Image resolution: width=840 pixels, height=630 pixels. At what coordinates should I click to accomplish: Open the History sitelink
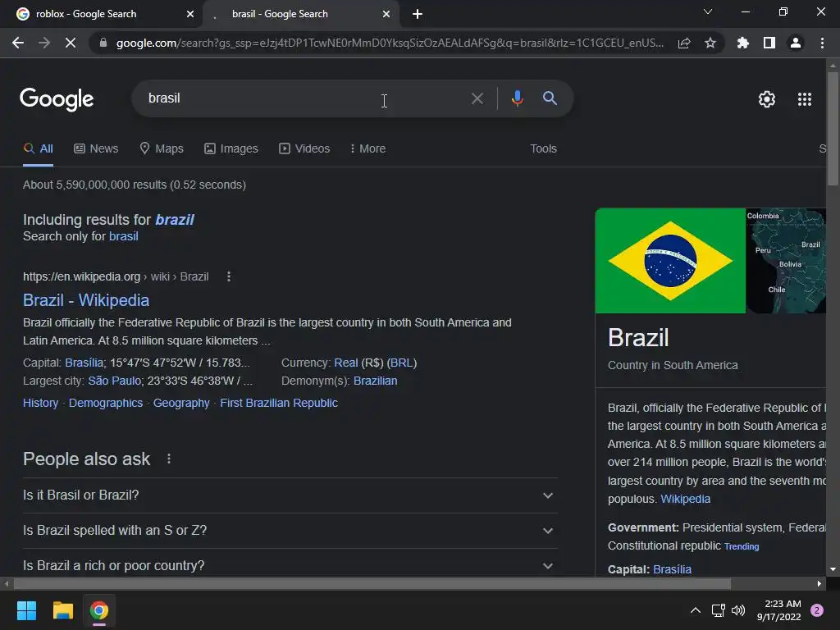[41, 403]
